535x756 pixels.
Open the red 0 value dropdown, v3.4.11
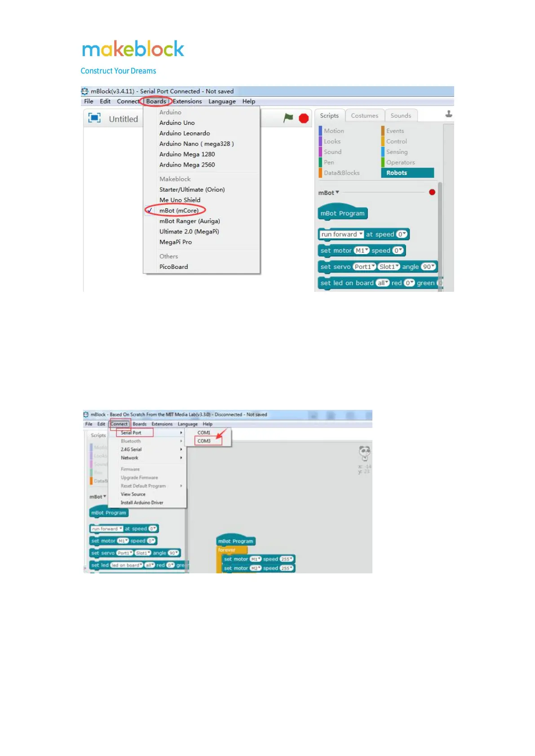pyautogui.click(x=409, y=283)
